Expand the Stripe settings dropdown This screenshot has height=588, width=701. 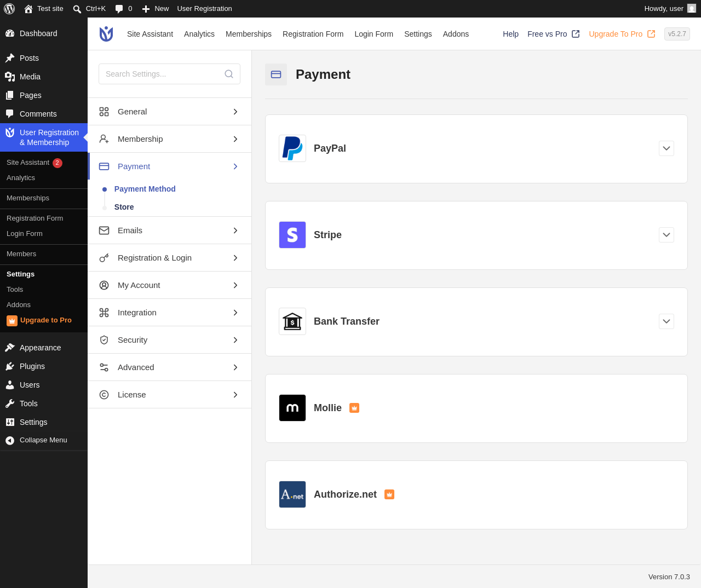[x=666, y=235]
